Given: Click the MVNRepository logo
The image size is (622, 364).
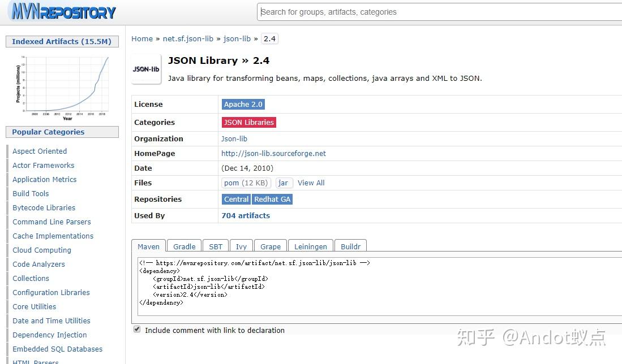Looking at the screenshot, I should [x=61, y=11].
